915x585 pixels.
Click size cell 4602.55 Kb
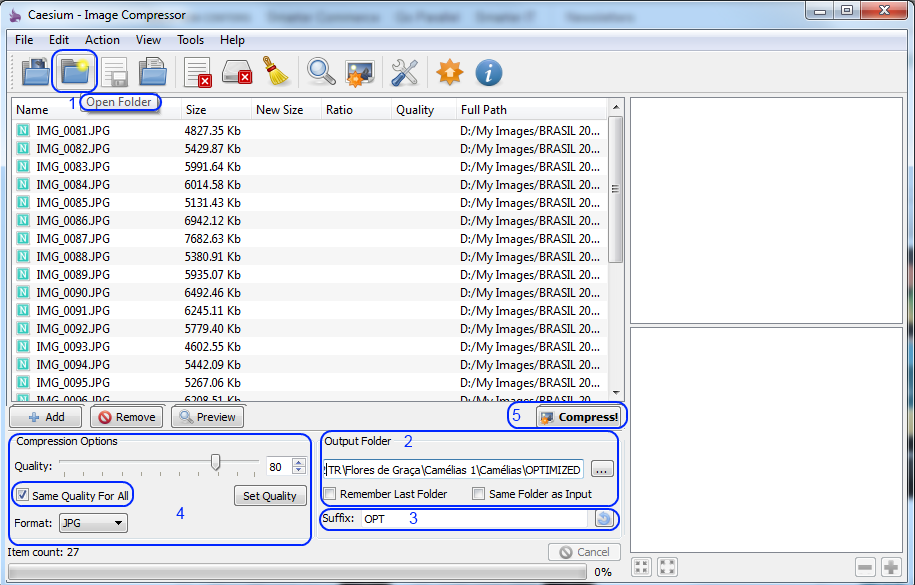212,346
